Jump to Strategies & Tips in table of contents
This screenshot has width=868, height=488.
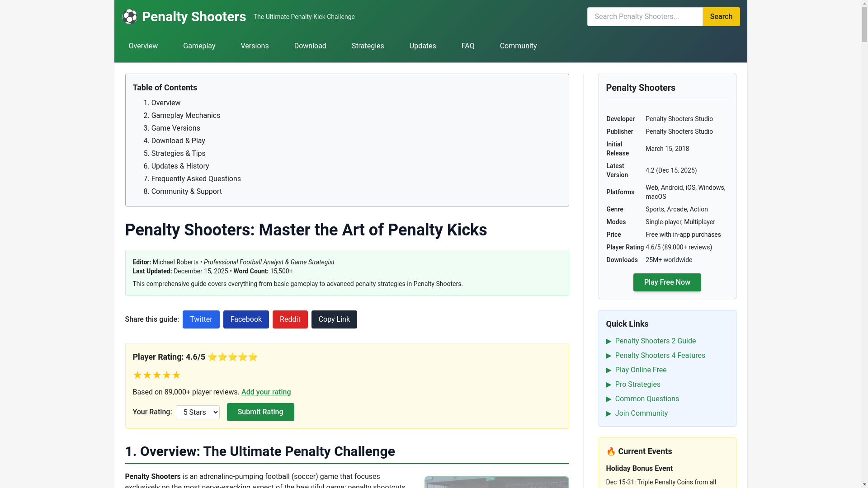coord(178,154)
